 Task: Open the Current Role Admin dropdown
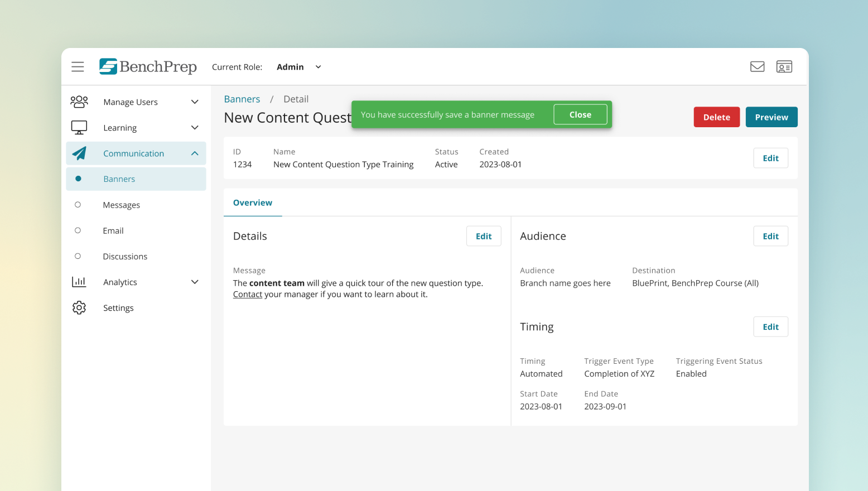[x=299, y=67]
